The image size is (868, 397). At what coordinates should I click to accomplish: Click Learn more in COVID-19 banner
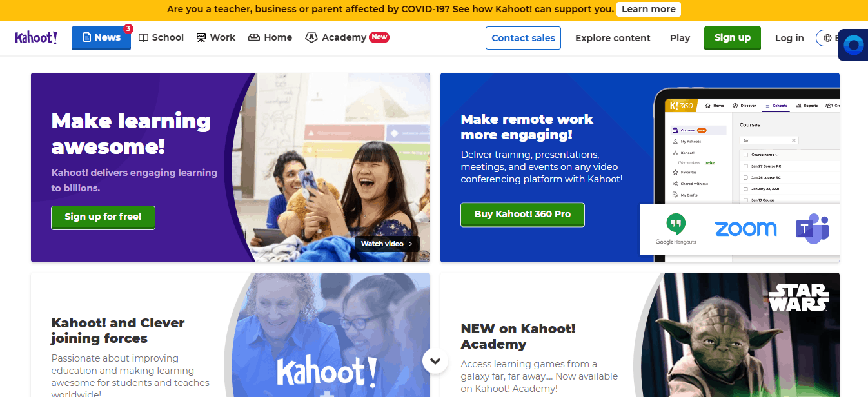click(x=649, y=9)
